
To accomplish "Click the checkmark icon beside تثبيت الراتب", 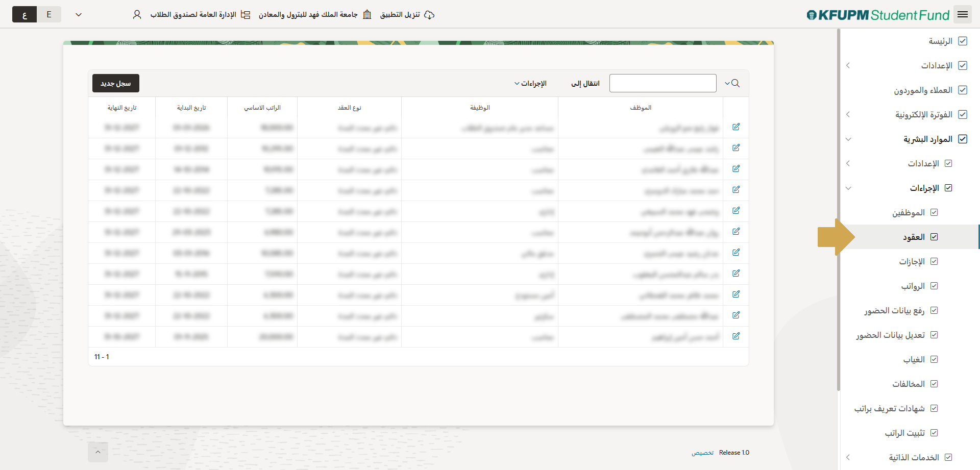I will click(x=934, y=433).
